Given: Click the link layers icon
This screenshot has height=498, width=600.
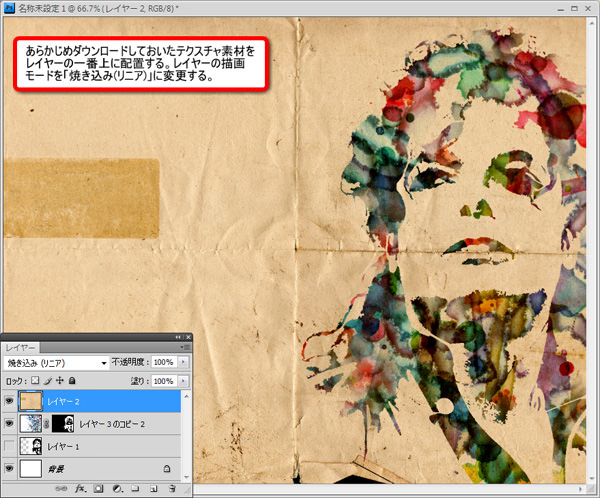Looking at the screenshot, I should click(61, 489).
